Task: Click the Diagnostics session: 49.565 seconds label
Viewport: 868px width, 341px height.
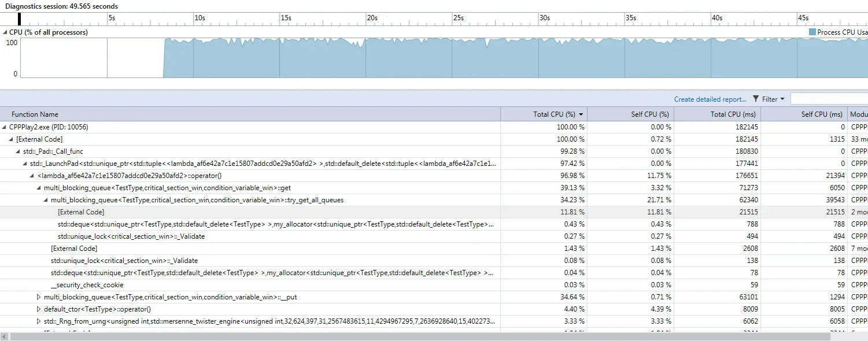Action: pyautogui.click(x=61, y=6)
